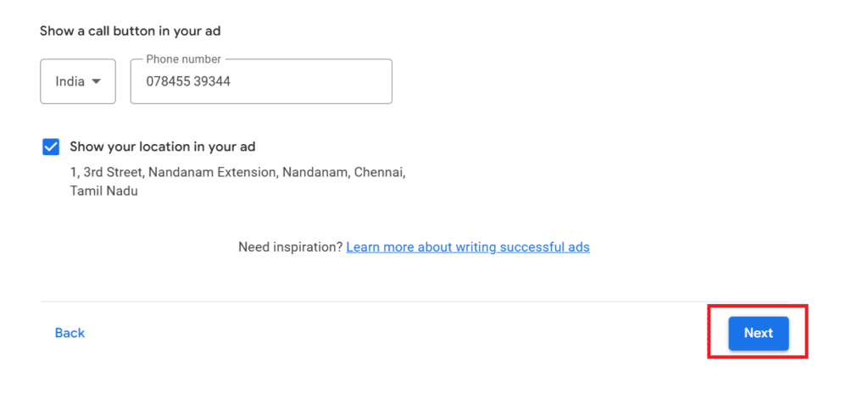Click the number 078455 39344 in the field

[188, 82]
